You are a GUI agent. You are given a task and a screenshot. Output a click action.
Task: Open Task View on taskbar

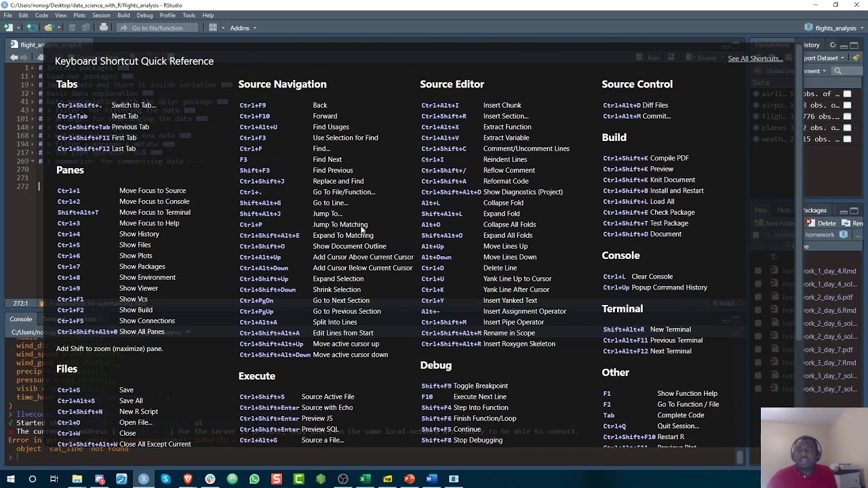click(x=54, y=479)
